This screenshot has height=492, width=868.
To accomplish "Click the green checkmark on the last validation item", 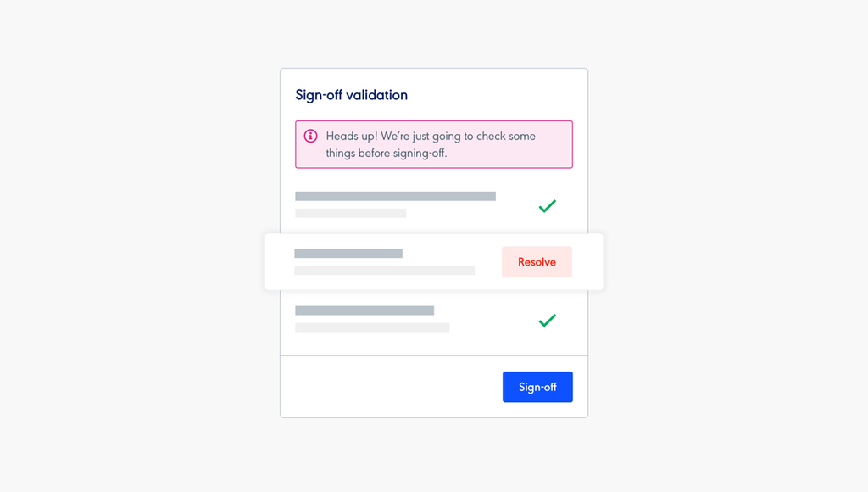I will click(x=547, y=321).
